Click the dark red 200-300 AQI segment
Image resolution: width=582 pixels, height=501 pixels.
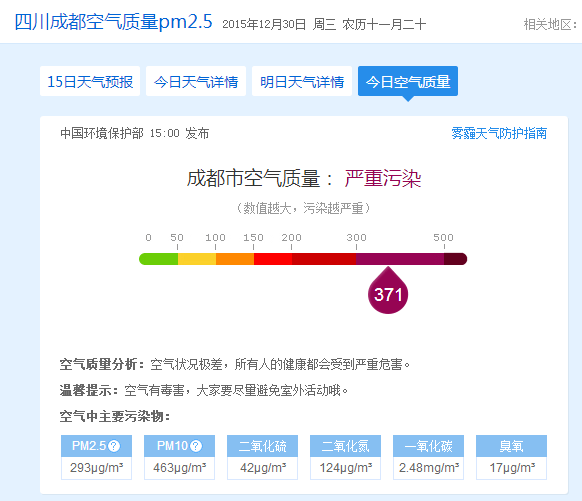(324, 259)
